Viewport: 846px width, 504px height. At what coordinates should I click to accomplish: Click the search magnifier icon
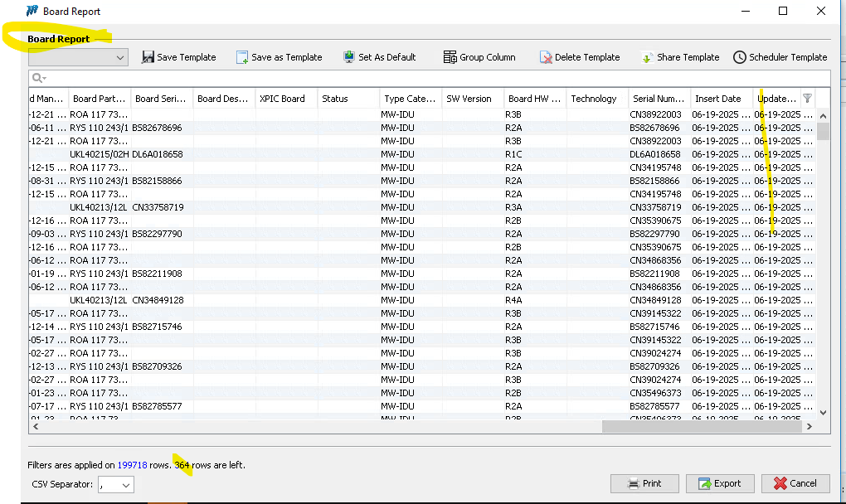pyautogui.click(x=37, y=78)
